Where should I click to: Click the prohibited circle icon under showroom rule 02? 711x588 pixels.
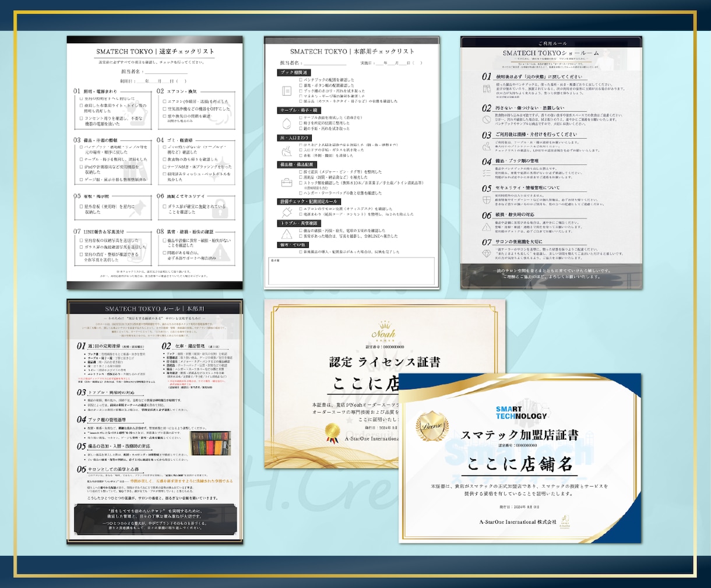click(487, 119)
